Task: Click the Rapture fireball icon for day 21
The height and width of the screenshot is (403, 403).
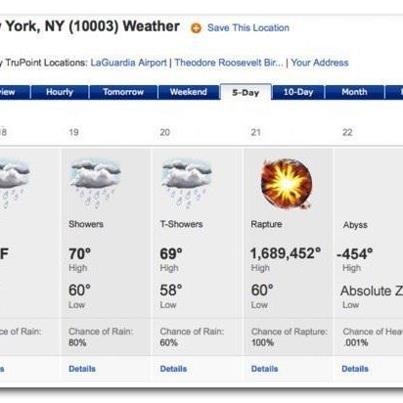Action: [286, 184]
